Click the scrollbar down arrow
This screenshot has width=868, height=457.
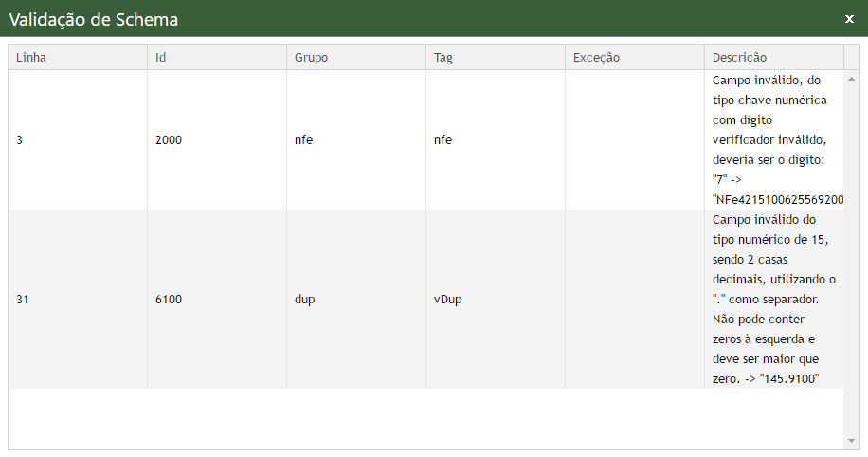(x=851, y=441)
